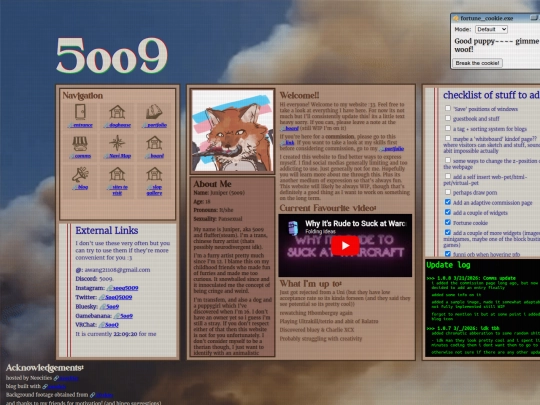Open the Bluesky 5oo9 link
This screenshot has height=405, width=540.
coord(110,306)
